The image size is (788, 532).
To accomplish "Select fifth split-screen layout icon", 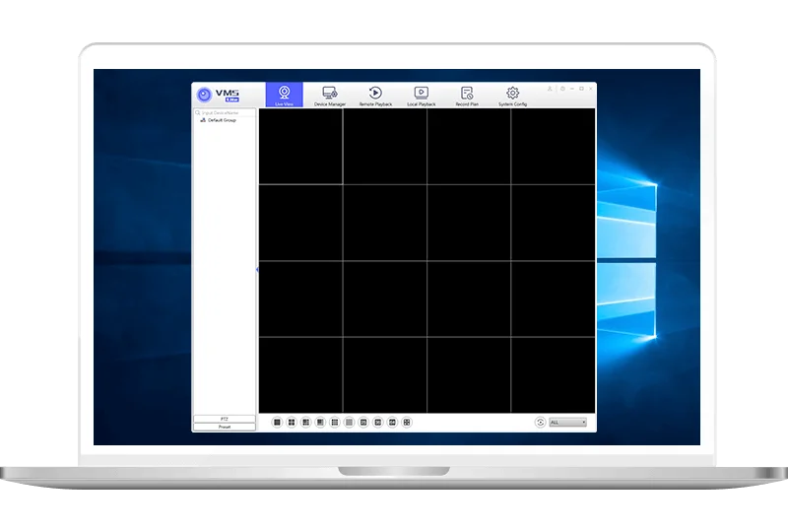I will coord(335,422).
